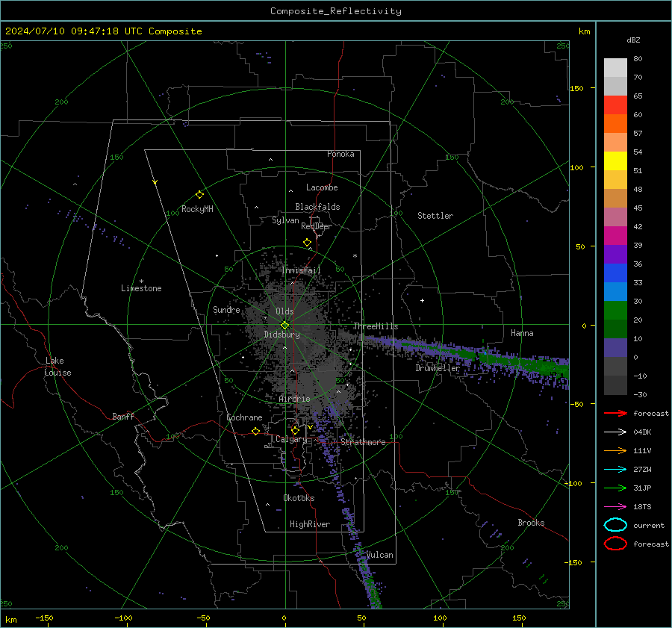Click the Banff label
The height and width of the screenshot is (628, 672).
click(x=123, y=417)
